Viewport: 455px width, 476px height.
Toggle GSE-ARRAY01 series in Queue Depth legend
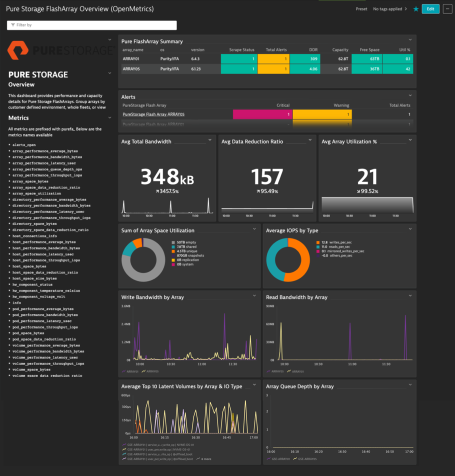(278, 459)
